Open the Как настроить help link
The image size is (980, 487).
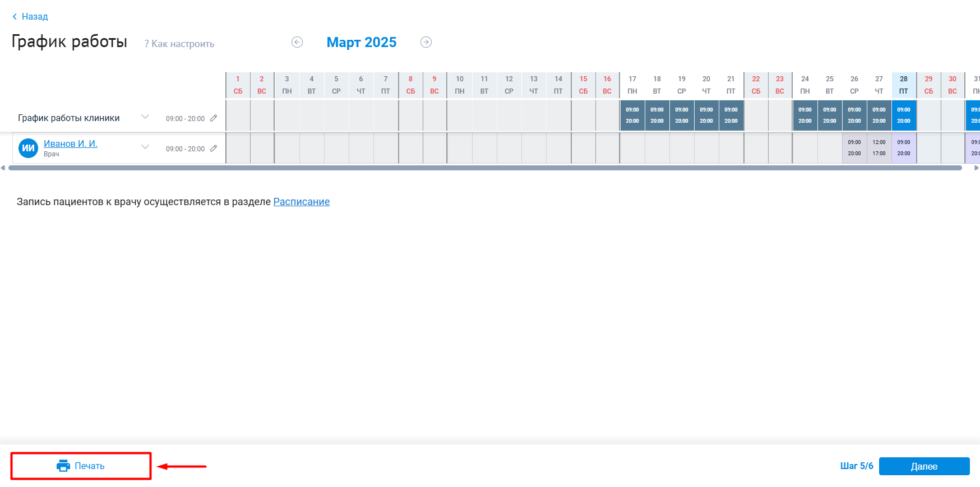click(x=179, y=44)
